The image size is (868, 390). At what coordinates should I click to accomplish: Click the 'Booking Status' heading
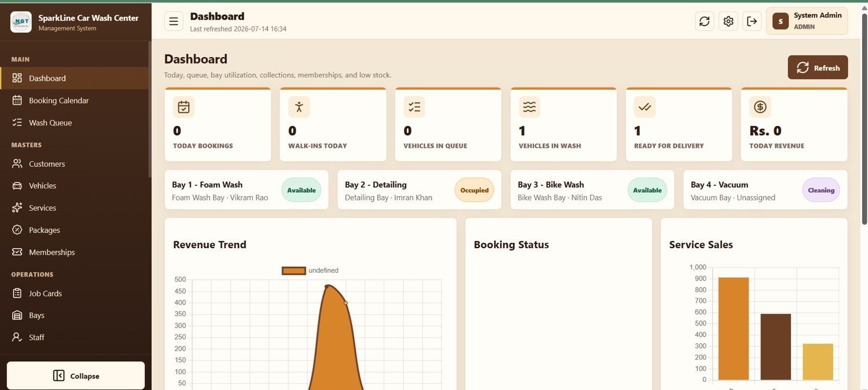click(511, 244)
